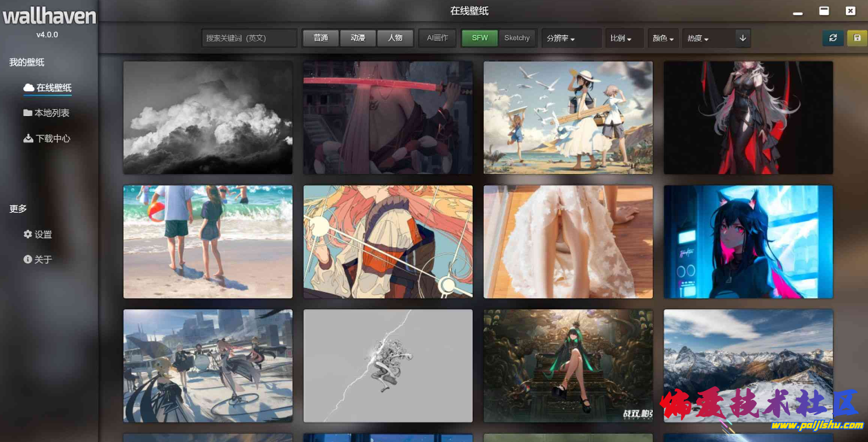Screen dimensions: 868x442
Task: Switch to the 动漫 category
Action: coord(357,38)
